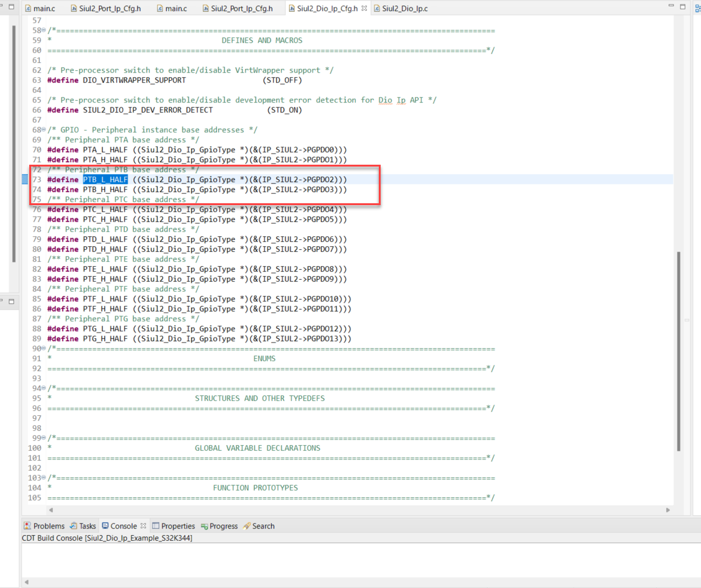Click the GLOBAL VARIABLE DECLARATIONS heading
The image size is (701, 588).
[x=258, y=448]
